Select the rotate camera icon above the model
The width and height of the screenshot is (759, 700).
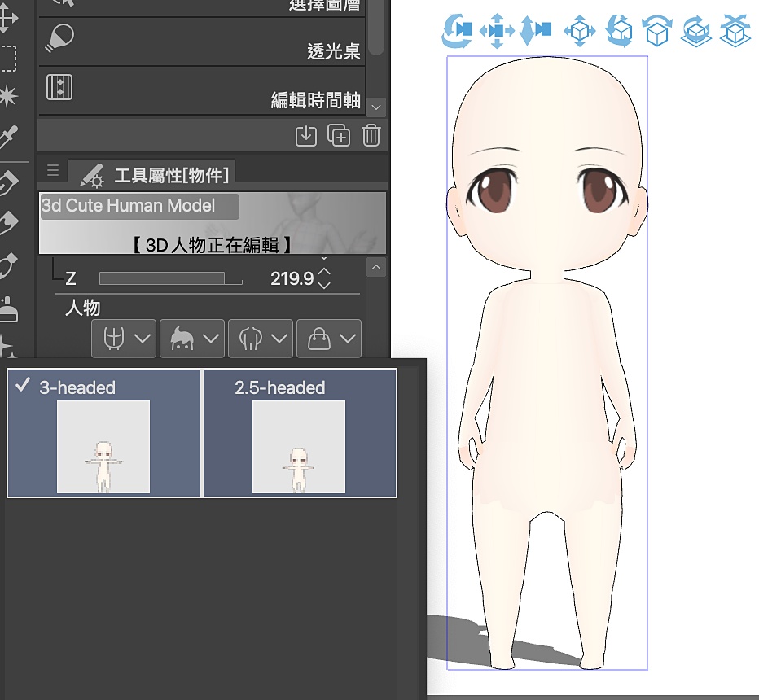click(x=456, y=31)
